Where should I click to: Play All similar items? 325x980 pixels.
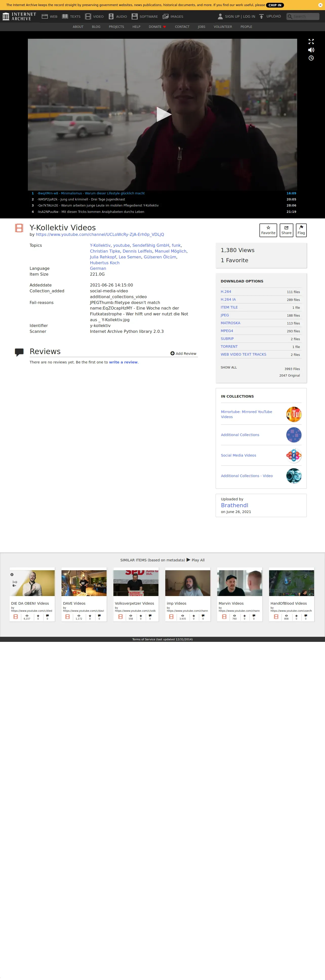(196, 560)
